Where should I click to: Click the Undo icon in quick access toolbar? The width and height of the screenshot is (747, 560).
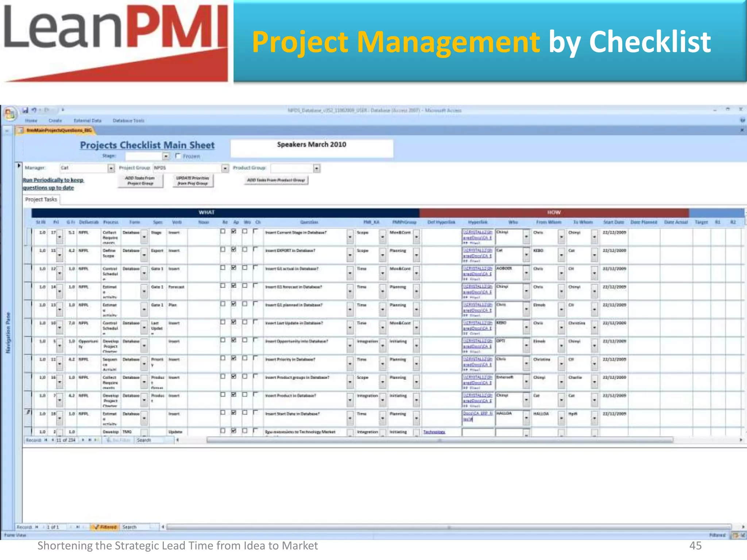point(34,110)
